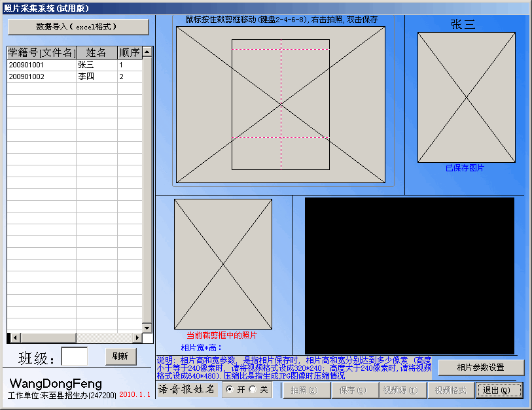
Task: Open the 相片参数设置 photo parameter settings
Action: pyautogui.click(x=482, y=367)
